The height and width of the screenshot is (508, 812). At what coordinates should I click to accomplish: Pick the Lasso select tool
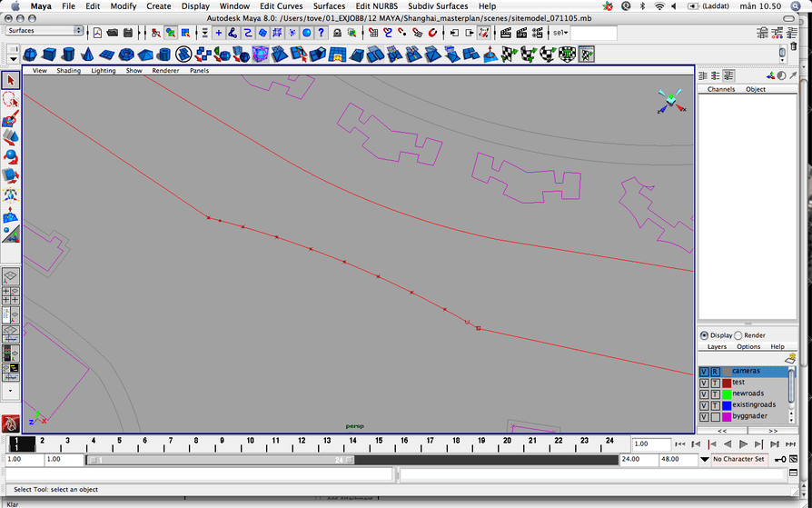click(11, 99)
